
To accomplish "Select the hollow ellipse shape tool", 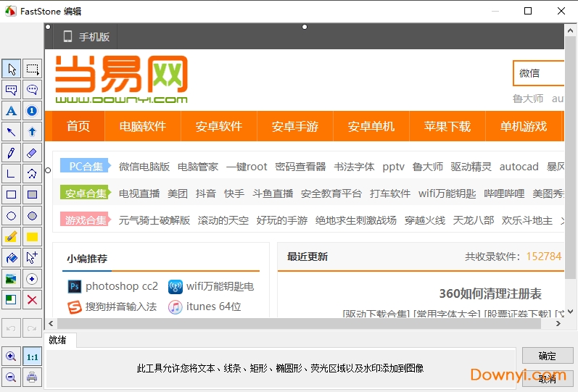I will [12, 216].
